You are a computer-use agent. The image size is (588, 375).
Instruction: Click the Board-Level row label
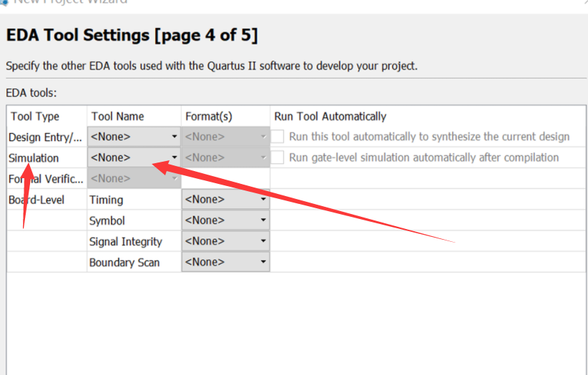pyautogui.click(x=36, y=200)
